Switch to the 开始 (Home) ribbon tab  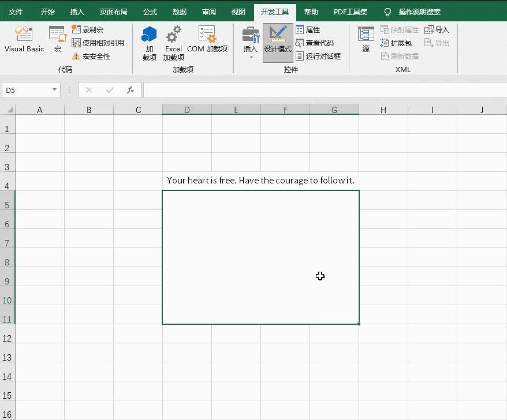tap(47, 11)
